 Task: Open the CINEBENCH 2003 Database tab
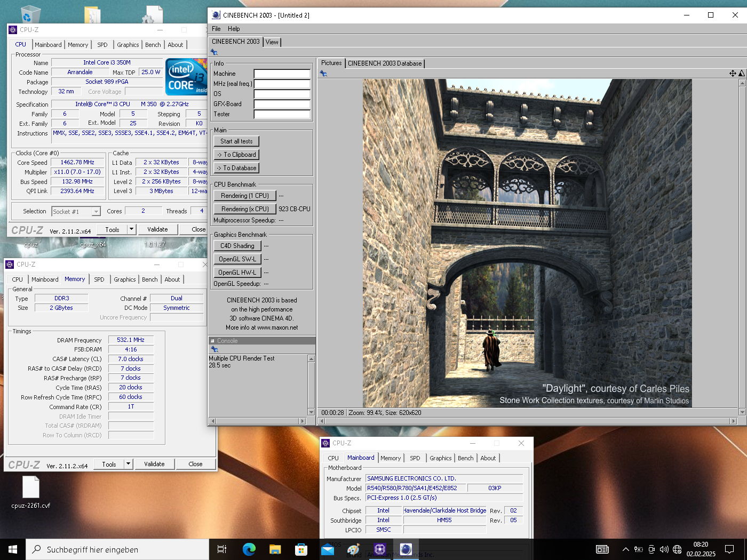pyautogui.click(x=385, y=63)
